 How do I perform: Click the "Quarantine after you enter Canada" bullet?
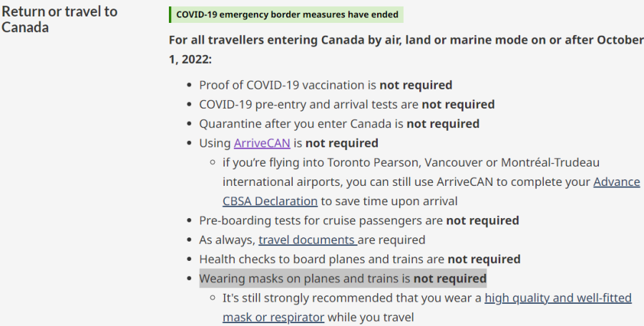302,124
